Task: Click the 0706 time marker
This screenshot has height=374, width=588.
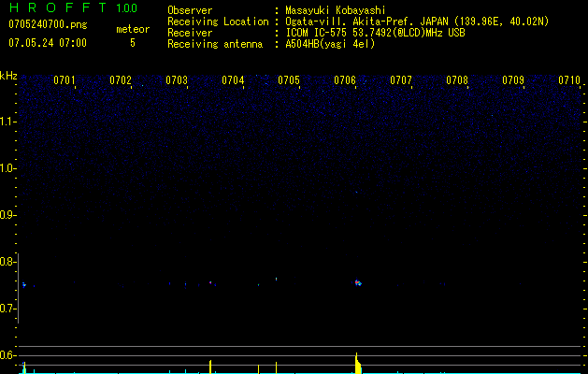Action: (x=345, y=80)
